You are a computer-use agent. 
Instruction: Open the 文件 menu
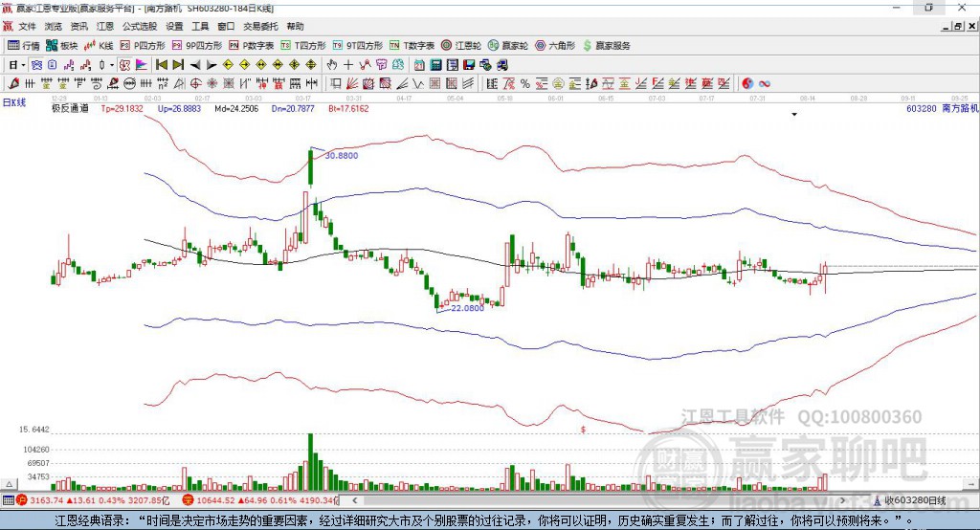click(x=27, y=26)
